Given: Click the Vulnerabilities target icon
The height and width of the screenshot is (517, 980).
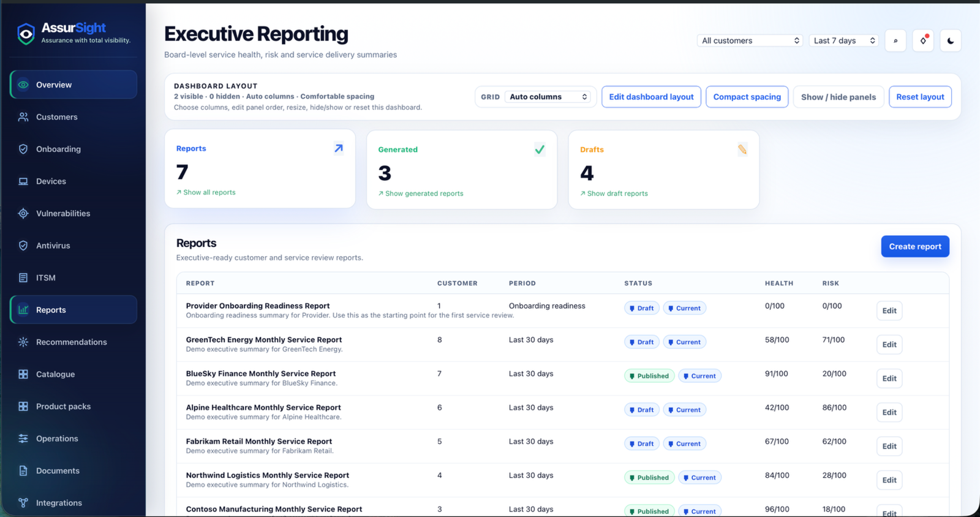Looking at the screenshot, I should [x=23, y=213].
